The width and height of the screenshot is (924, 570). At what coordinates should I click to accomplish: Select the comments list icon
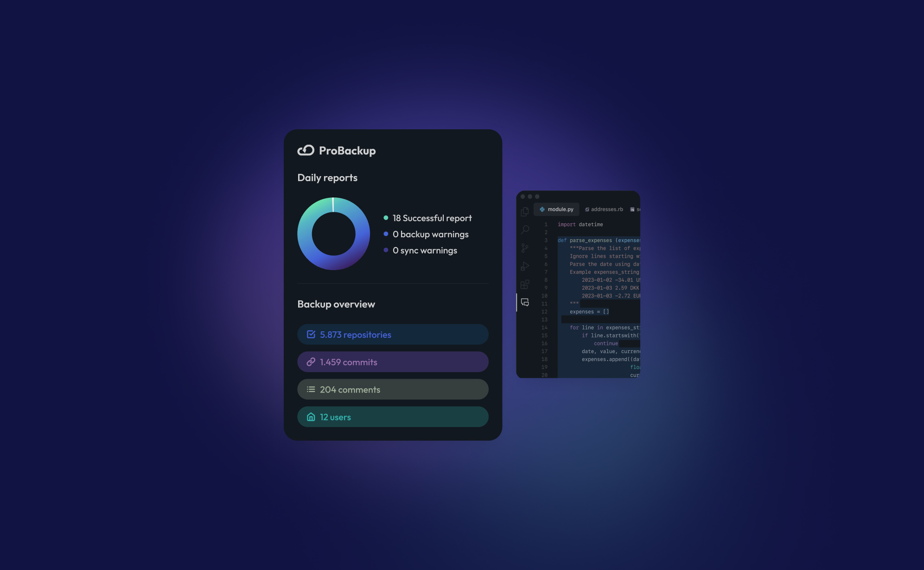(x=310, y=389)
